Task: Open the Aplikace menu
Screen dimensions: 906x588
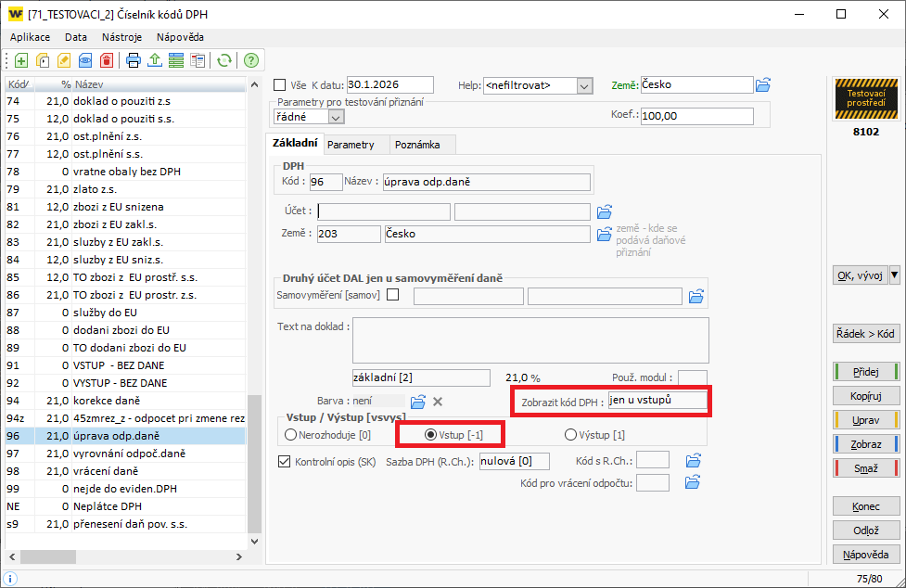Action: [30, 37]
